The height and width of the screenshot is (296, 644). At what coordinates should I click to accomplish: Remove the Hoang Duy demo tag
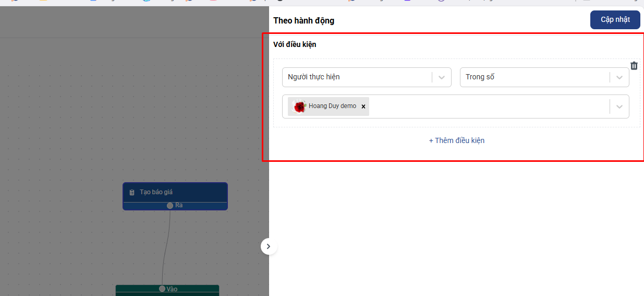tap(363, 106)
